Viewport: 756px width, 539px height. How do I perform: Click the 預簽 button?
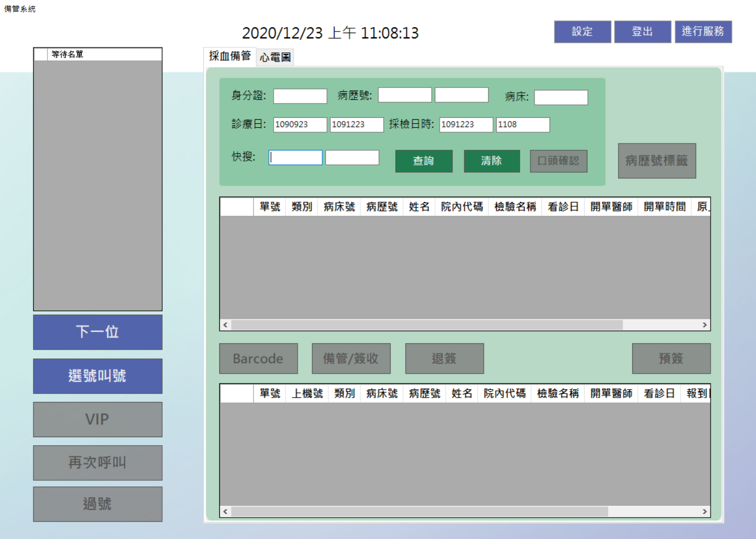(x=671, y=359)
